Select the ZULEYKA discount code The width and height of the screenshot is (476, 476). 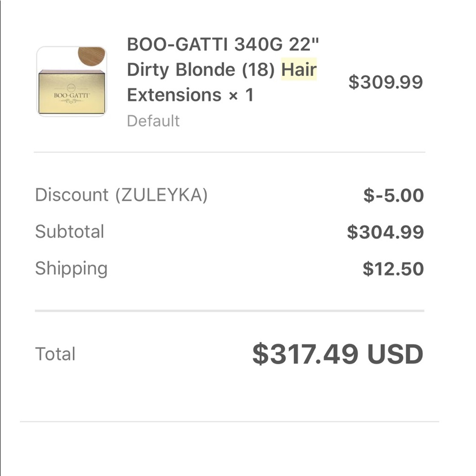[x=162, y=195]
